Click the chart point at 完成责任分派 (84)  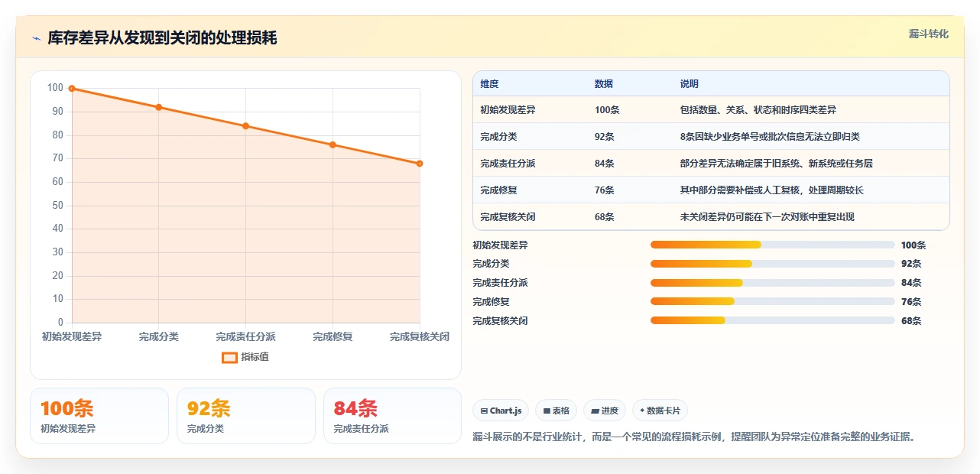coord(245,126)
